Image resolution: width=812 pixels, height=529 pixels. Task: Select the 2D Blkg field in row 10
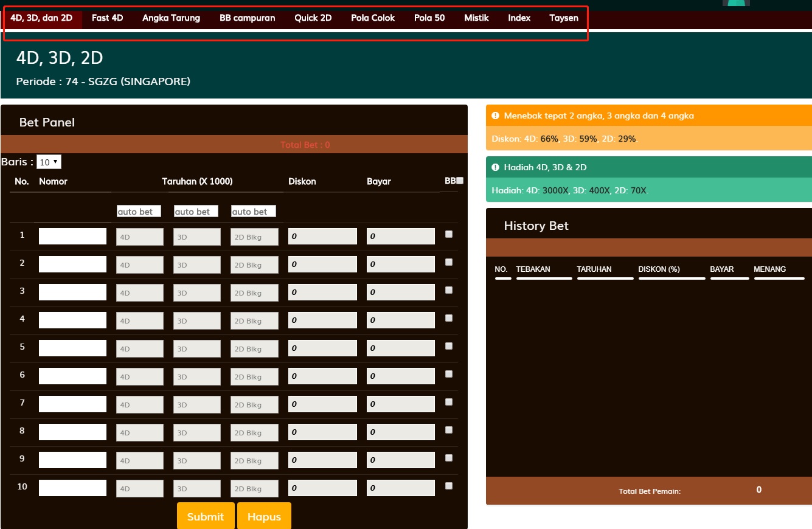point(254,488)
